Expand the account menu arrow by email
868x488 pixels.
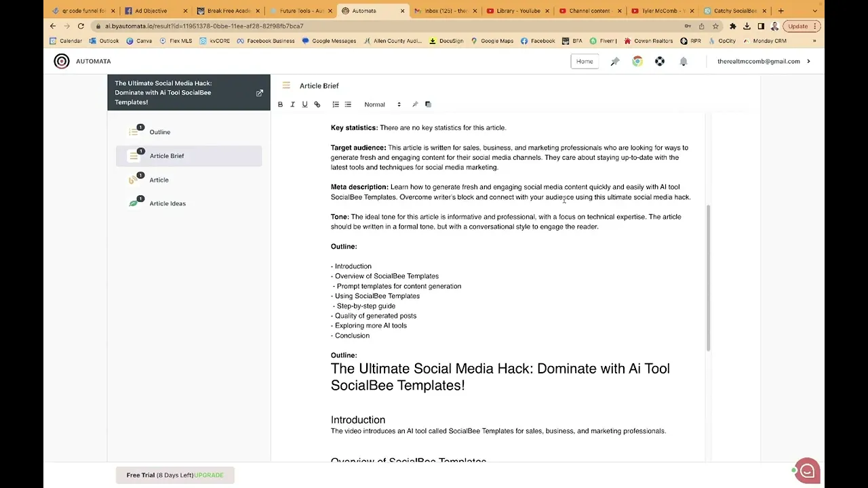point(808,61)
